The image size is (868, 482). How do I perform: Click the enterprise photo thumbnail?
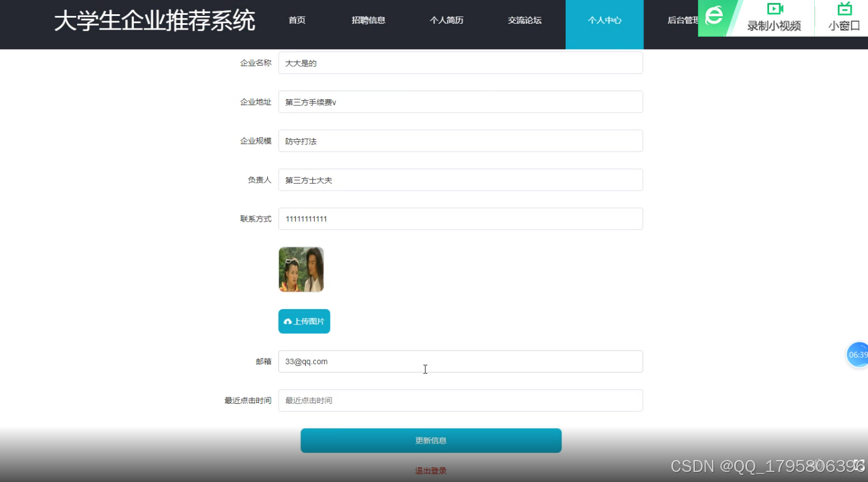tap(301, 269)
